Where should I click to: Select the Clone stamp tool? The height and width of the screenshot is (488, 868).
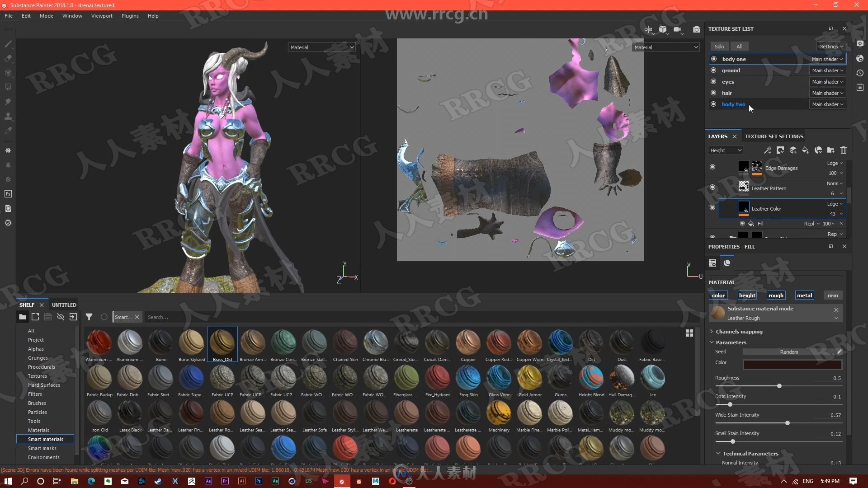click(x=8, y=116)
